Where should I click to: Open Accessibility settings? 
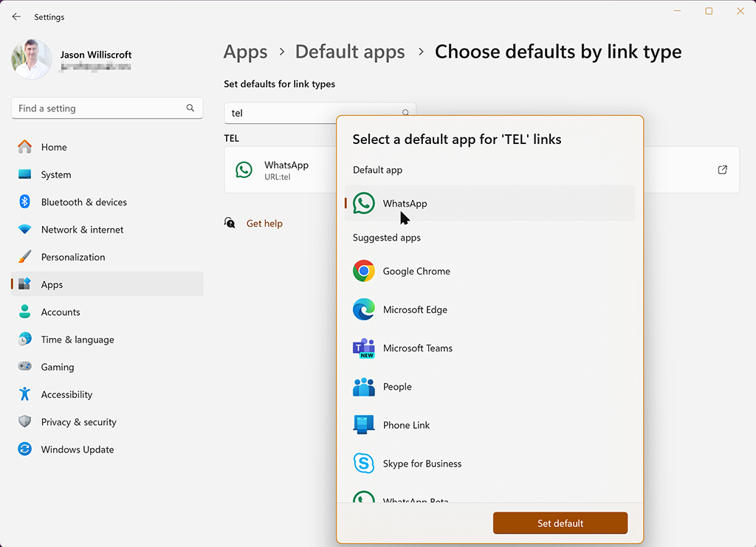point(107,394)
